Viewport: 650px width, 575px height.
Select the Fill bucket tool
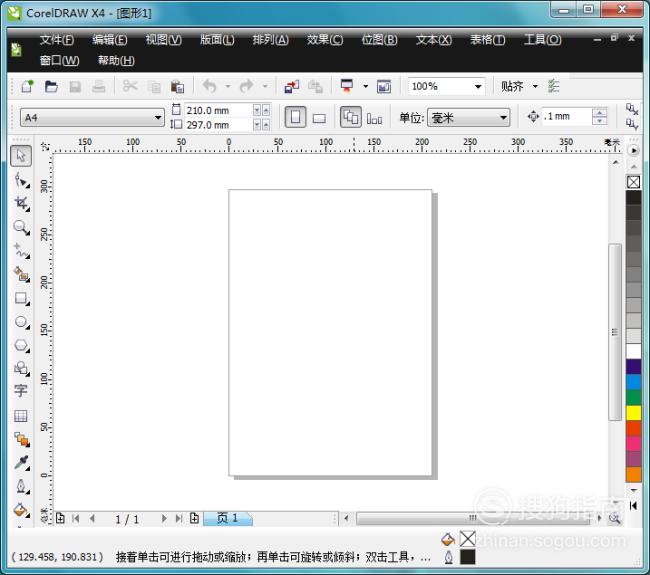click(21, 510)
